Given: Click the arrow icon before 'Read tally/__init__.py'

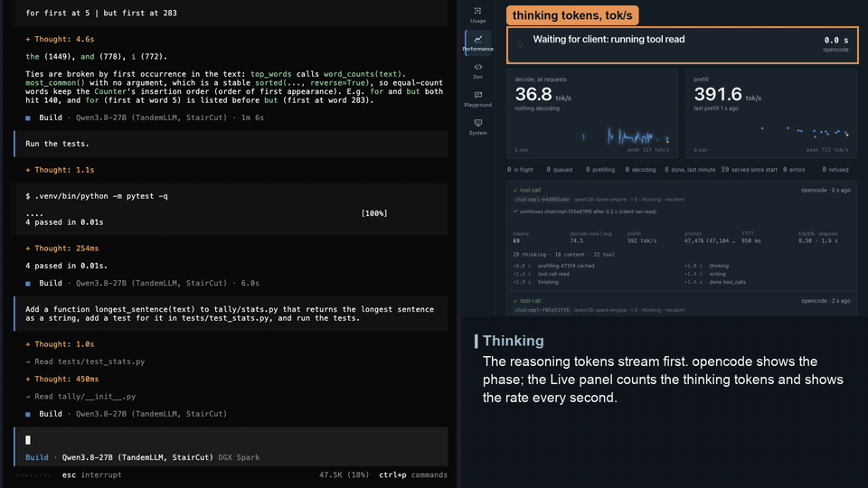Looking at the screenshot, I should (28, 397).
